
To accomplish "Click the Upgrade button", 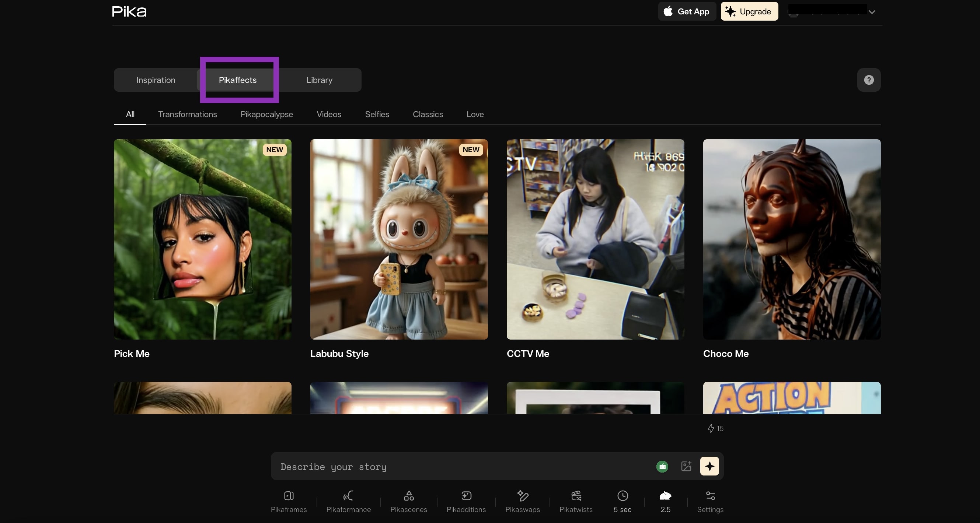I will pos(749,11).
